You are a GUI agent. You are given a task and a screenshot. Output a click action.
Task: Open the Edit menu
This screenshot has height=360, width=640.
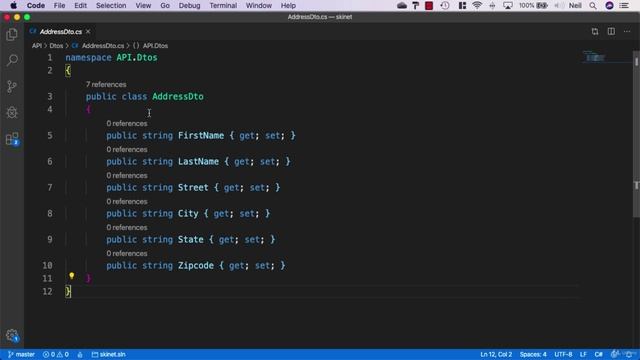[80, 5]
